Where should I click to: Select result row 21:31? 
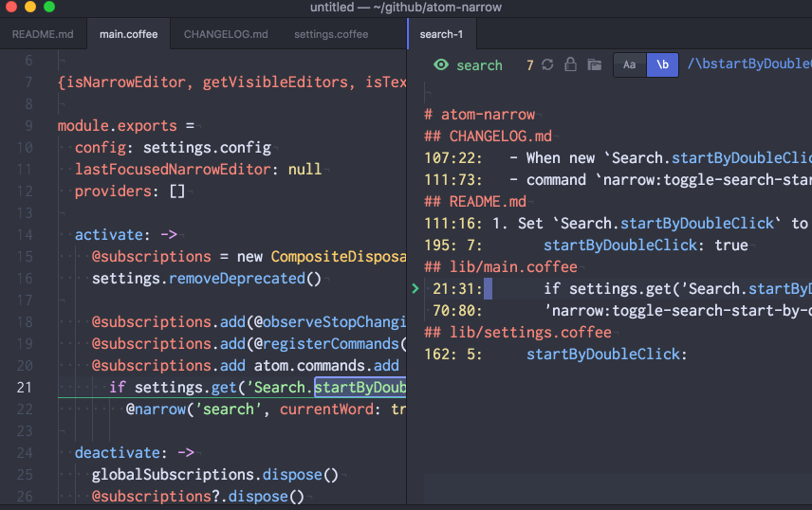[x=618, y=288]
